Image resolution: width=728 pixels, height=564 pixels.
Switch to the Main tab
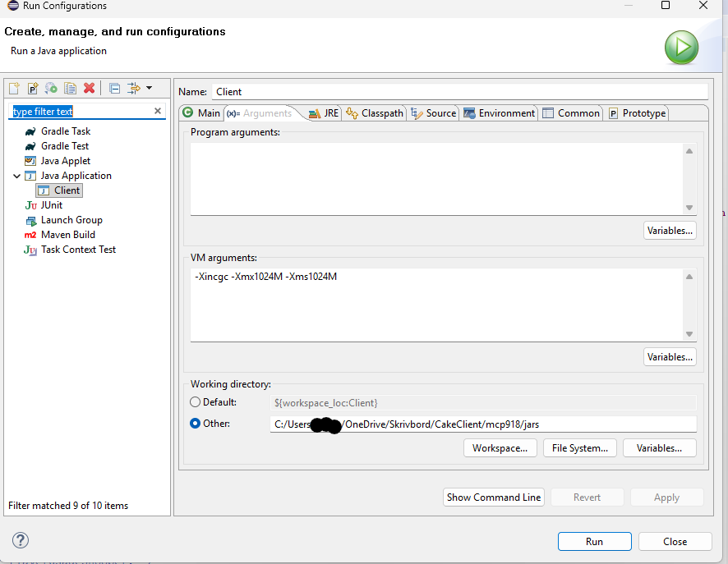(x=201, y=113)
